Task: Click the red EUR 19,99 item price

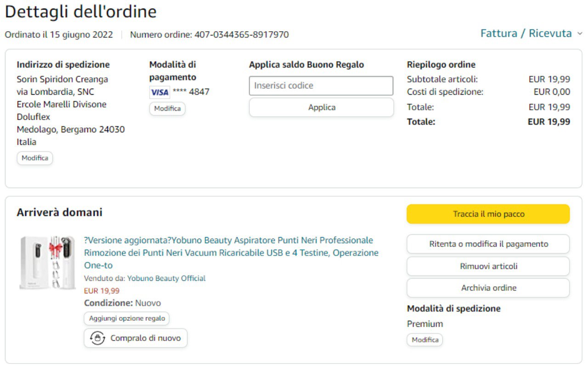Action: tap(102, 291)
